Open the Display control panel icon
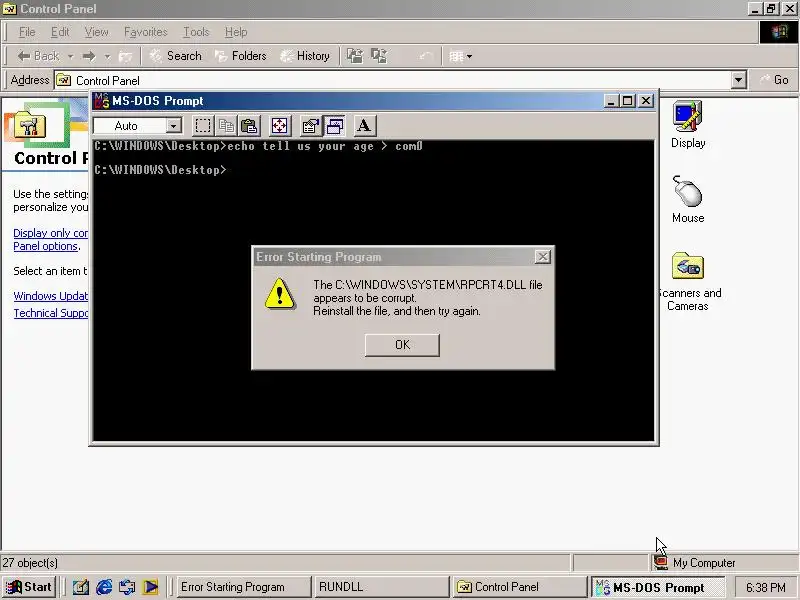This screenshot has height=600, width=800. 688,125
